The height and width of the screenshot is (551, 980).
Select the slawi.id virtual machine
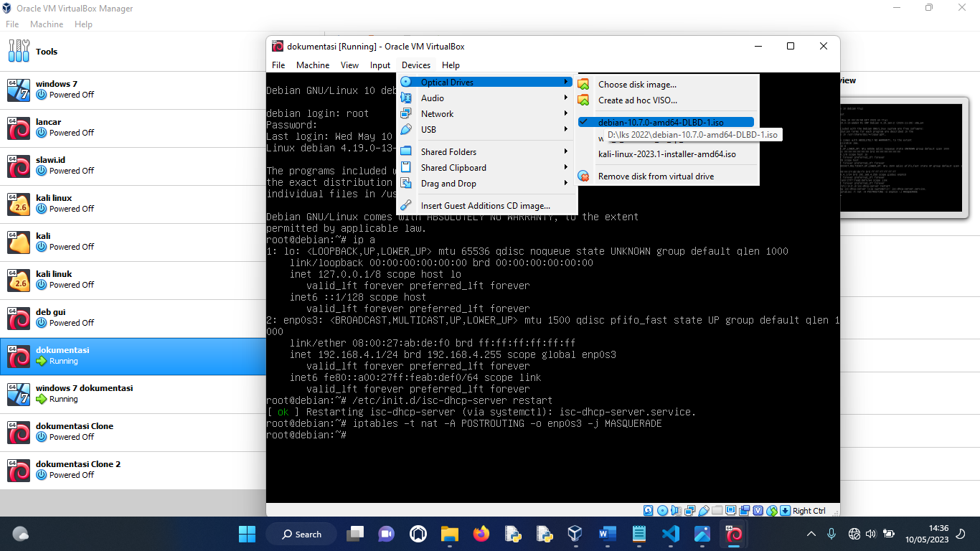click(x=133, y=166)
